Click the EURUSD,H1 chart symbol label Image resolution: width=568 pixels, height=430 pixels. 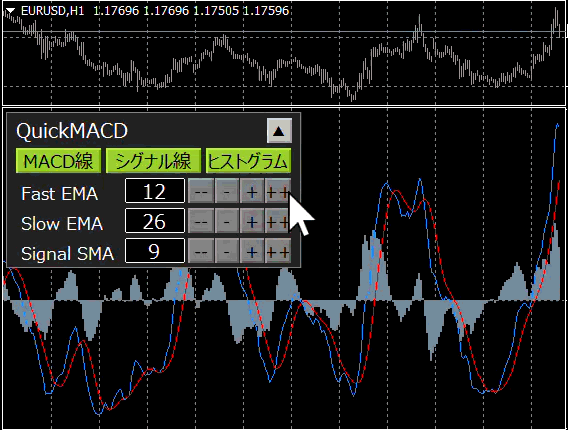pyautogui.click(x=53, y=11)
